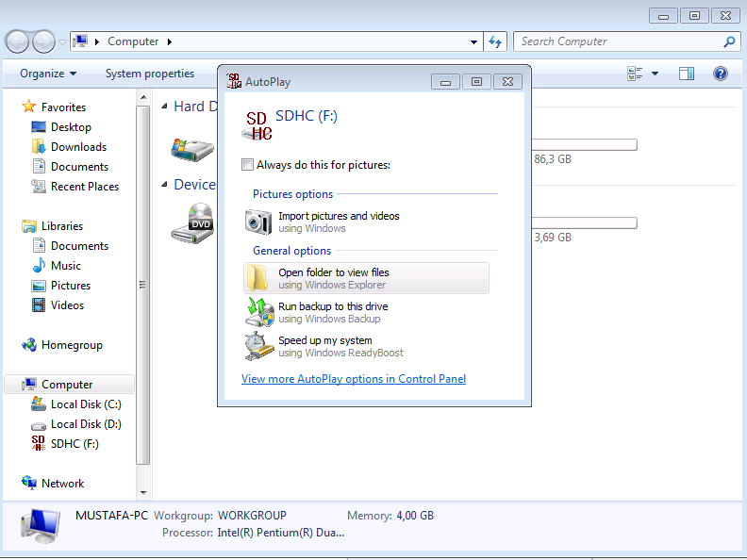
Task: Open the Music library icon
Action: [39, 265]
